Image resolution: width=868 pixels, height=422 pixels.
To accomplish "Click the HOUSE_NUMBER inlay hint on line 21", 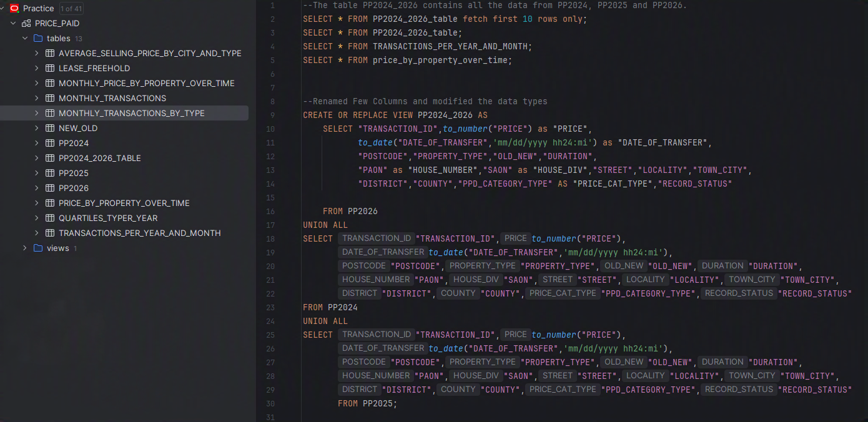I will click(x=376, y=279).
